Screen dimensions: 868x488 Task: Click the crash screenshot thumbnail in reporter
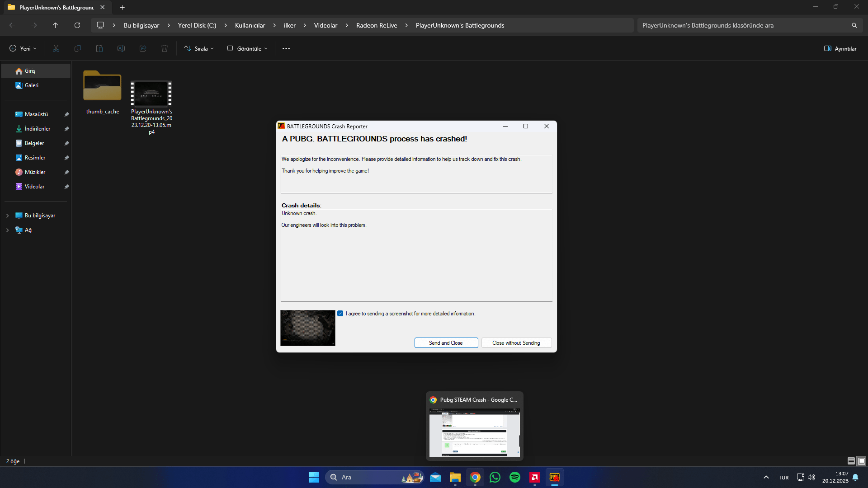(x=308, y=328)
